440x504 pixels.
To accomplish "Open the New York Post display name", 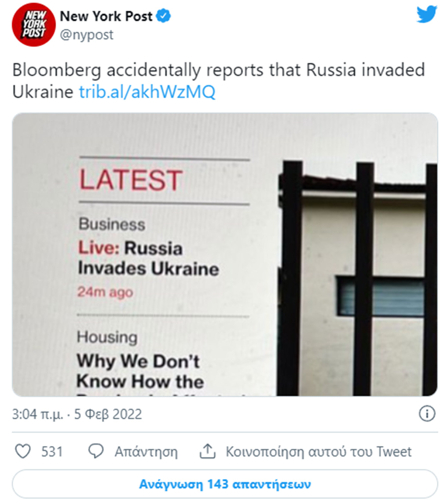I will tap(106, 17).
